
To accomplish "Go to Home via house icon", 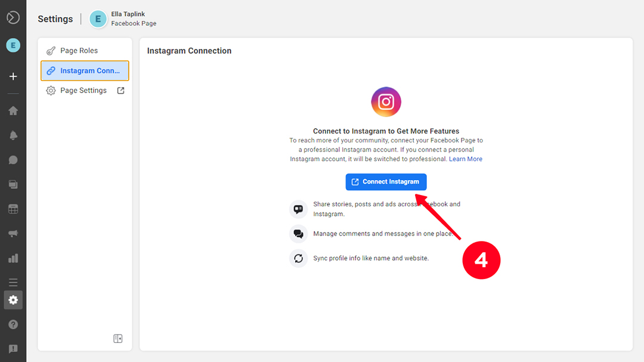I will (13, 110).
